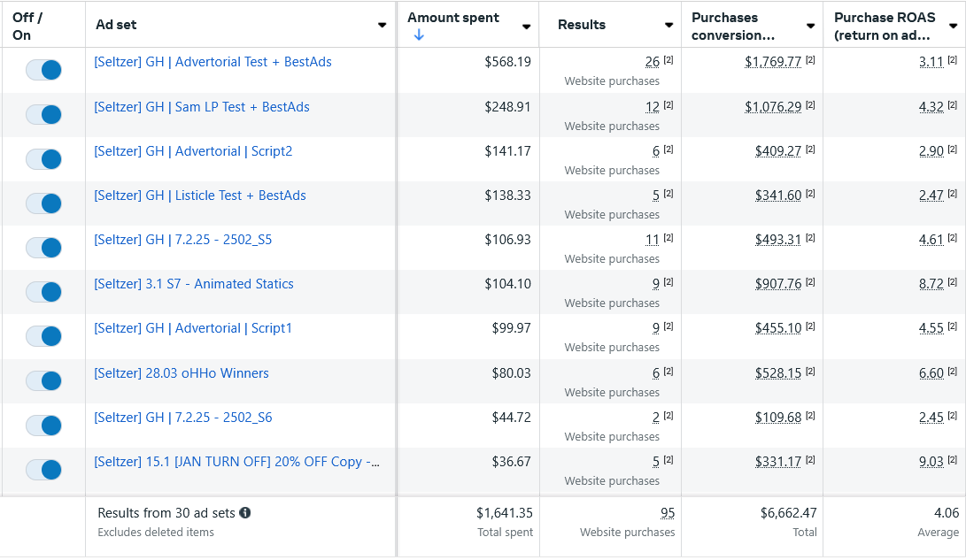Click the 4.06 average ROAS value
The width and height of the screenshot is (966, 560).
[947, 513]
